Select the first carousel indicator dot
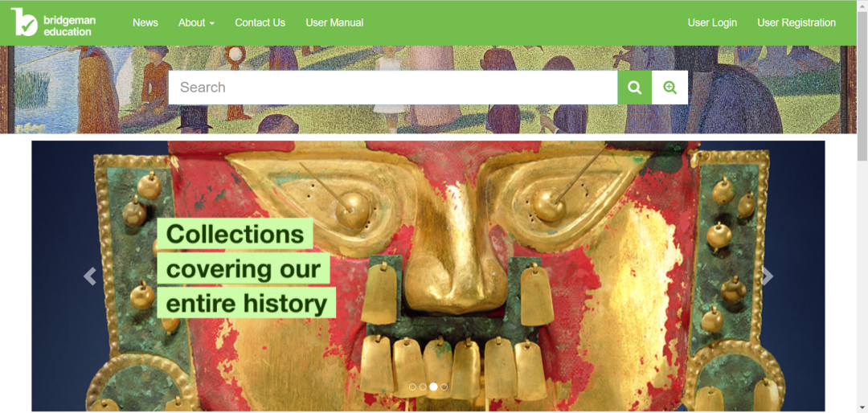868x413 pixels. coord(412,387)
